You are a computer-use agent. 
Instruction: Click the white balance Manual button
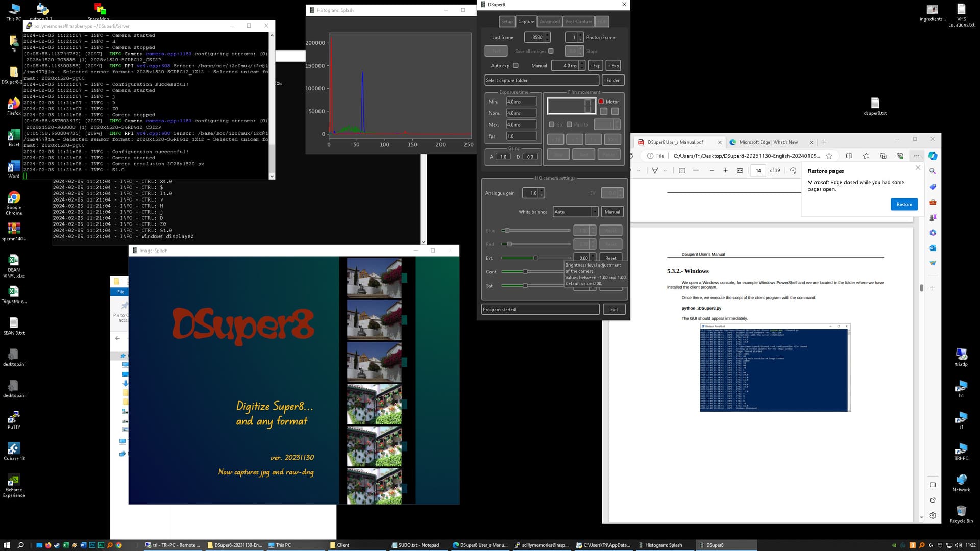[612, 212]
